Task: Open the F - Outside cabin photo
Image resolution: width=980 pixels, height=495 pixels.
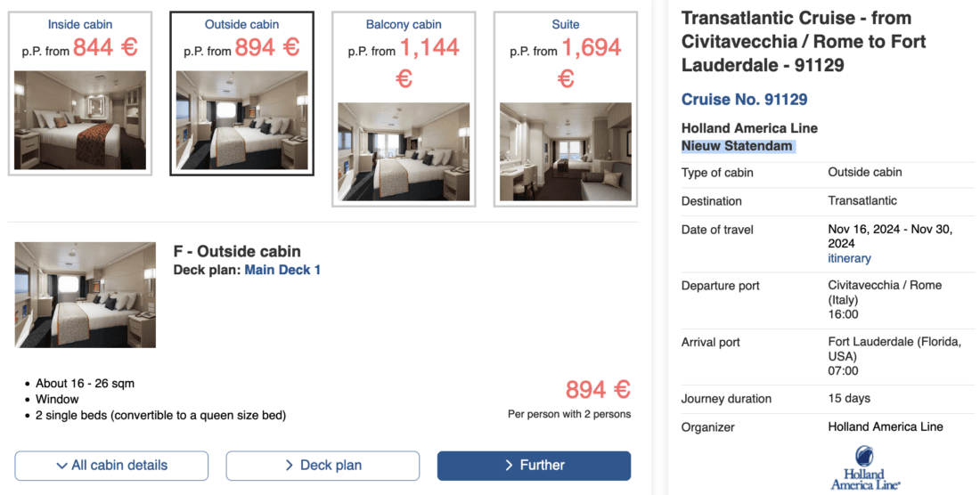Action: (86, 295)
